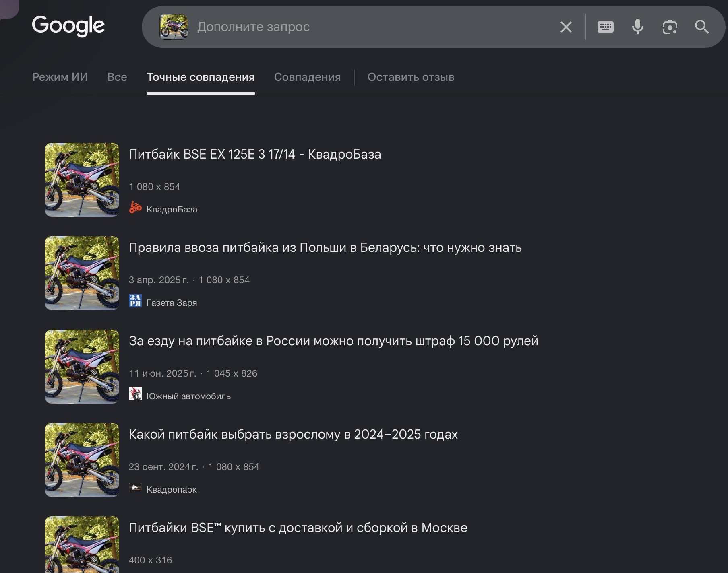Click the Google logo
728x573 pixels.
click(68, 26)
